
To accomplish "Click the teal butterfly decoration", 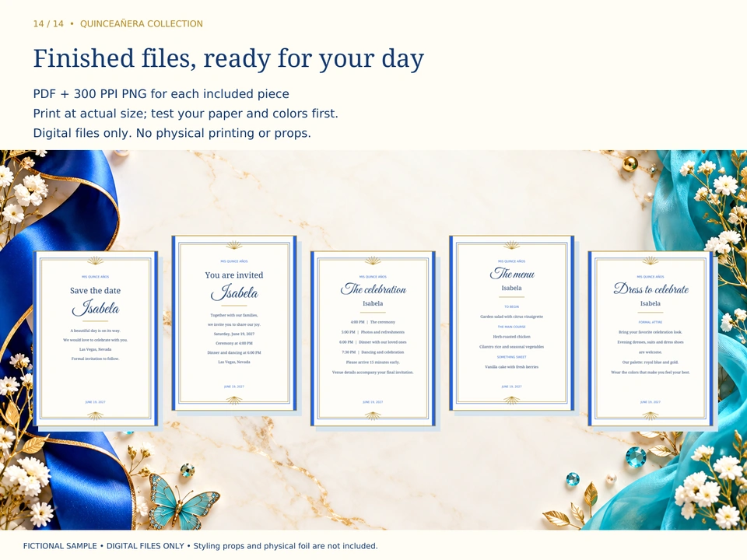I will coord(182,503).
